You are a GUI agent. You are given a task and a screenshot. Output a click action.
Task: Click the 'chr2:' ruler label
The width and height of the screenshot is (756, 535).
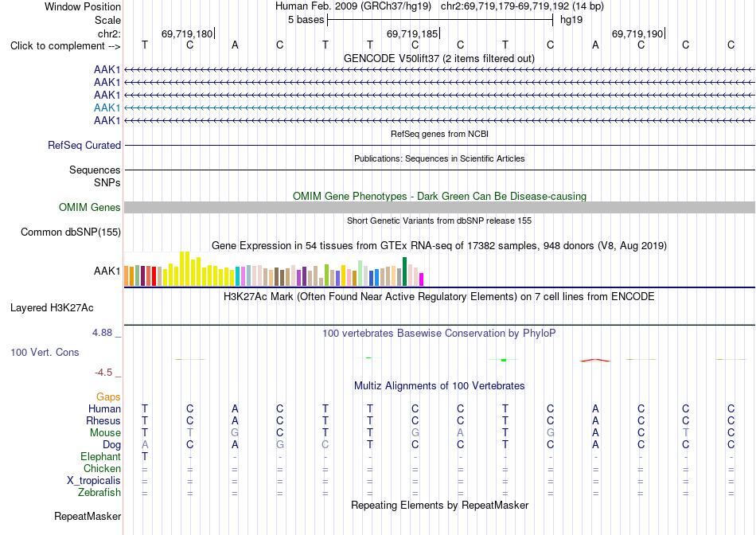pos(110,33)
